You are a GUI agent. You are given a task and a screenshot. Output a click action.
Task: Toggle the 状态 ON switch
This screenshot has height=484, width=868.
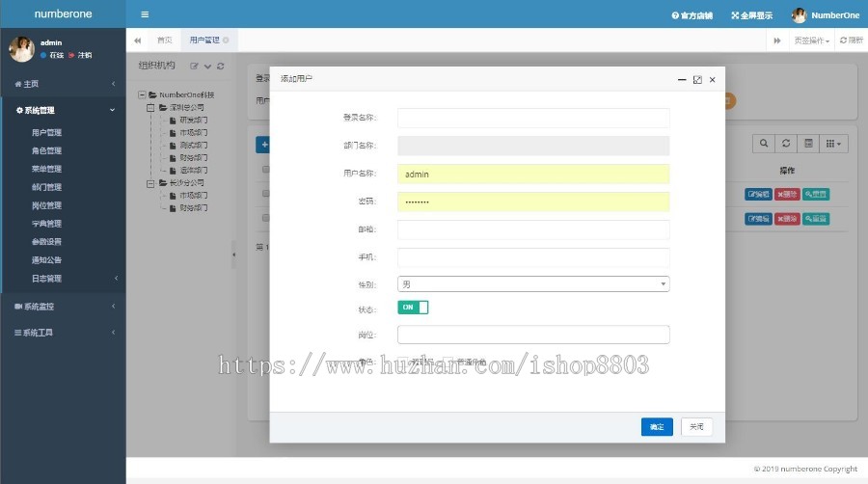[x=413, y=308]
